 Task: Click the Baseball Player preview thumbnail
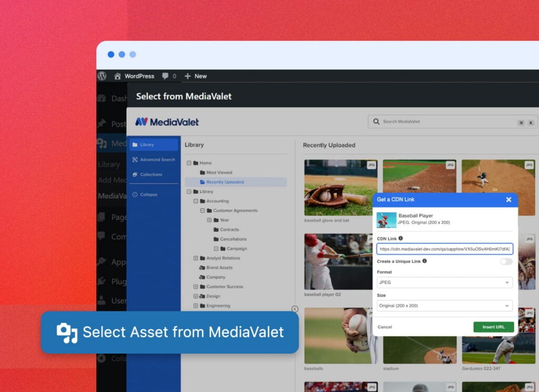click(x=386, y=220)
